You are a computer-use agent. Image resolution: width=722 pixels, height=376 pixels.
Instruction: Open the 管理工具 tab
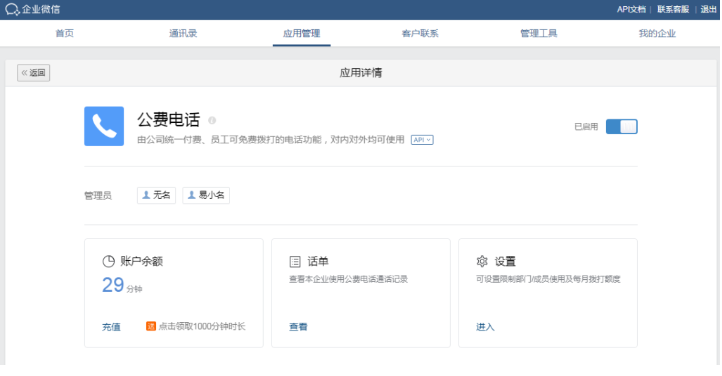pyautogui.click(x=539, y=33)
